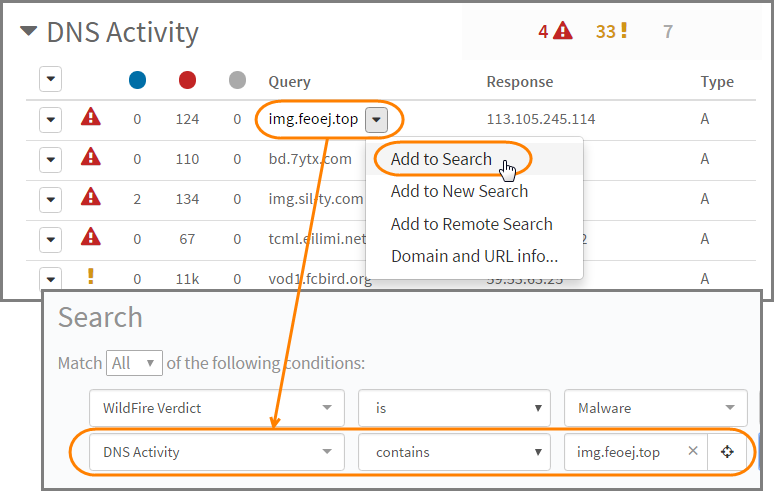
Task: Click the blue circle column header
Action: pos(137,81)
